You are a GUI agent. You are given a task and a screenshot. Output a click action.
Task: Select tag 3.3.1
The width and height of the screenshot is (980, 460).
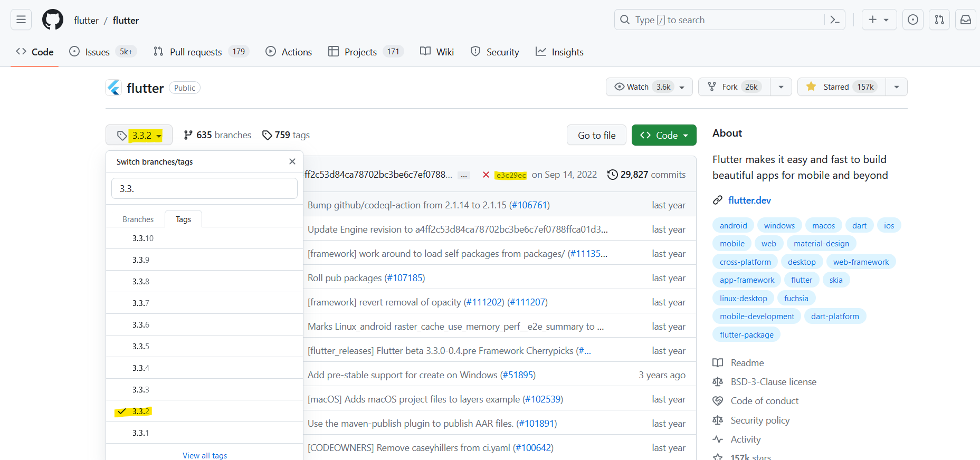[x=204, y=433]
